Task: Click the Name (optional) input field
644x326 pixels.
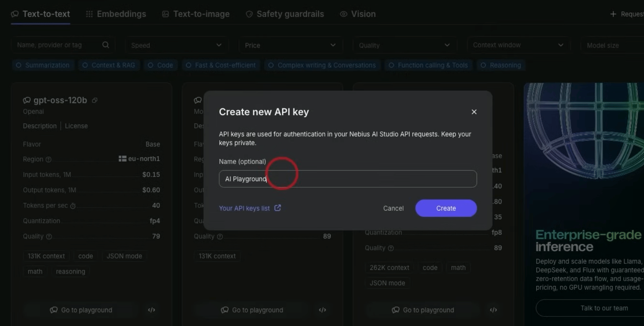Action: [x=348, y=179]
